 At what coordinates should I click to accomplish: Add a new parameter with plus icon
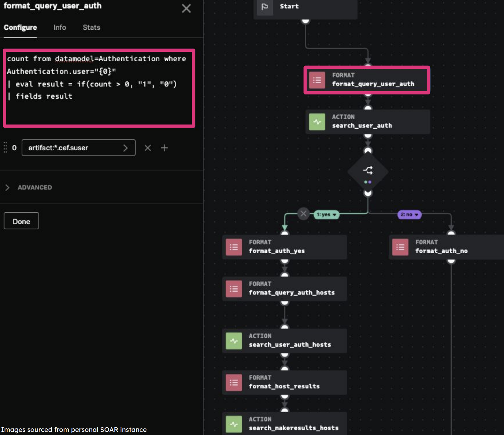point(164,148)
